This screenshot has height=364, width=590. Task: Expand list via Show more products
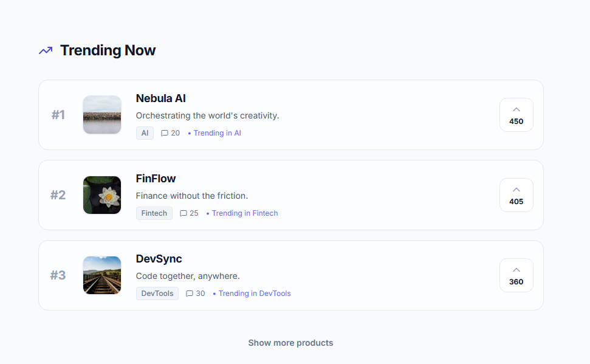290,343
